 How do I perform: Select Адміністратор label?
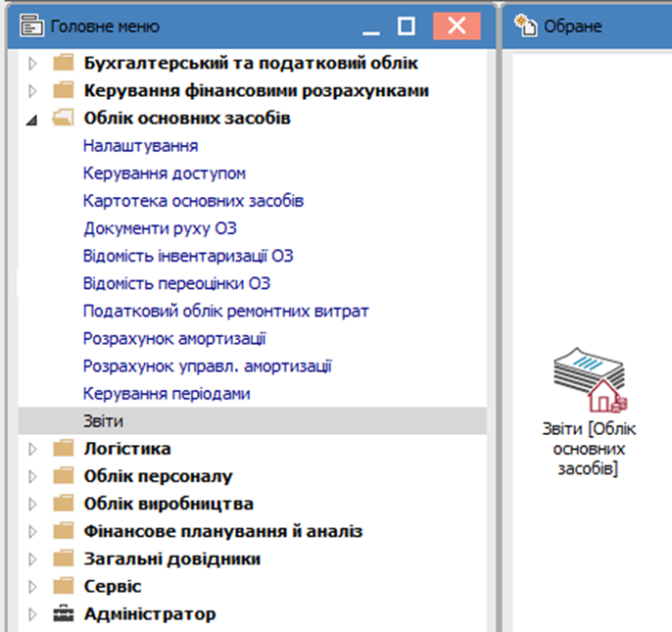[x=150, y=613]
